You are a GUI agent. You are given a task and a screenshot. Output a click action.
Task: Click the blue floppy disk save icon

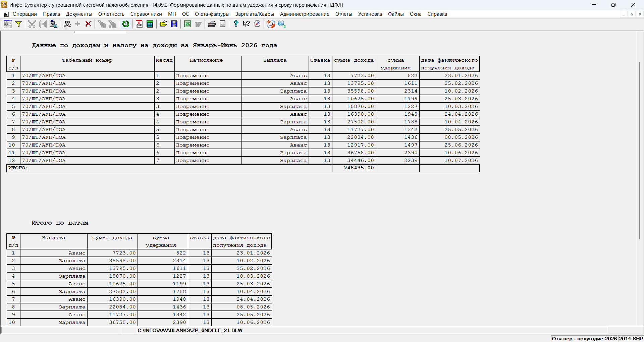pyautogui.click(x=174, y=24)
